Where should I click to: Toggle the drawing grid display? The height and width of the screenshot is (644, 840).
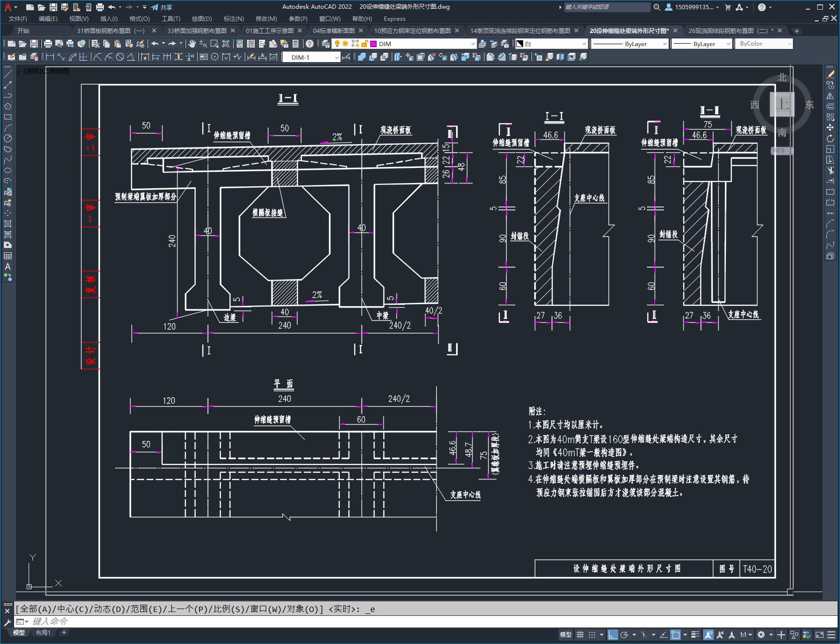coord(580,634)
